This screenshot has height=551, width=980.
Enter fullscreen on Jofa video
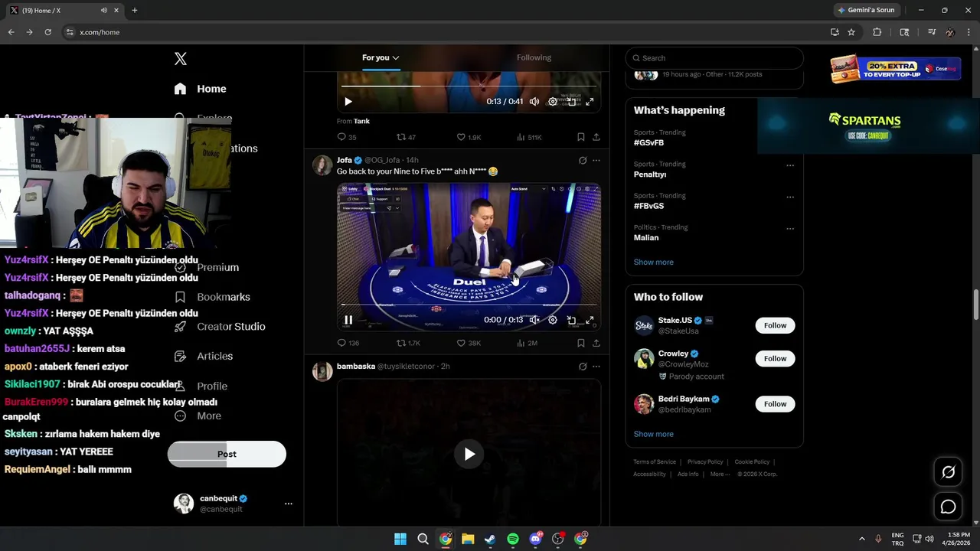[x=590, y=320]
